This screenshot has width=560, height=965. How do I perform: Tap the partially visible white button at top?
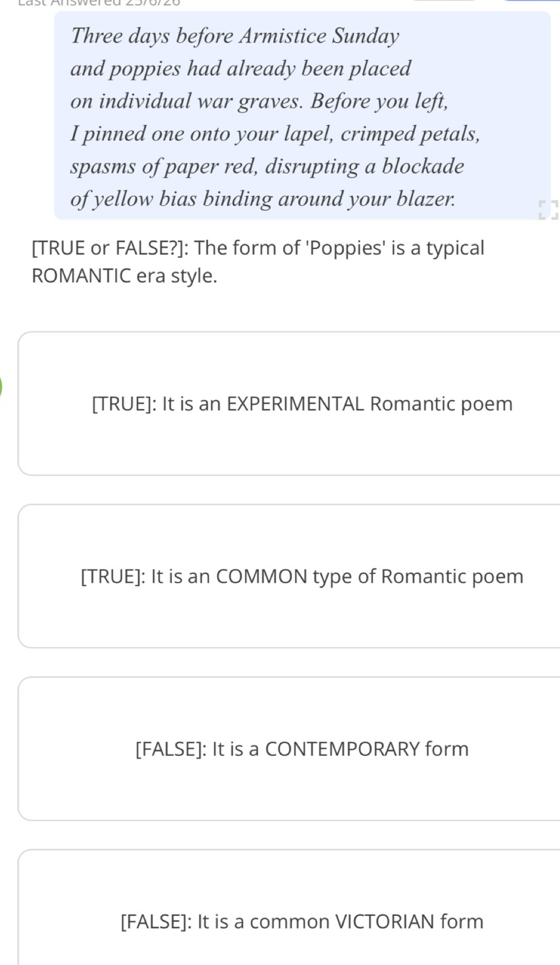coord(445,1)
